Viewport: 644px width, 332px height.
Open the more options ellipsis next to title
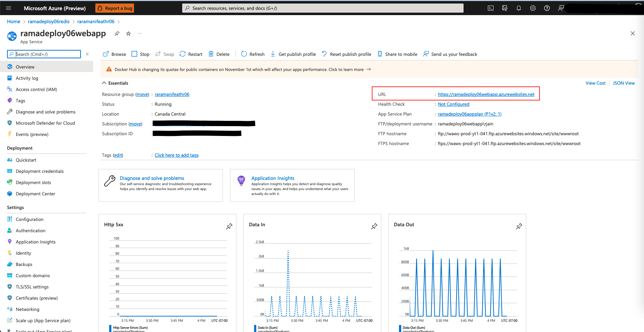pyautogui.click(x=140, y=33)
